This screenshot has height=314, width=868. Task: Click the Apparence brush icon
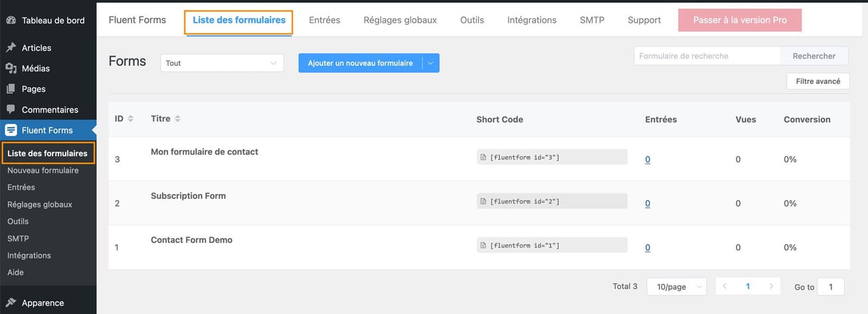pos(11,303)
